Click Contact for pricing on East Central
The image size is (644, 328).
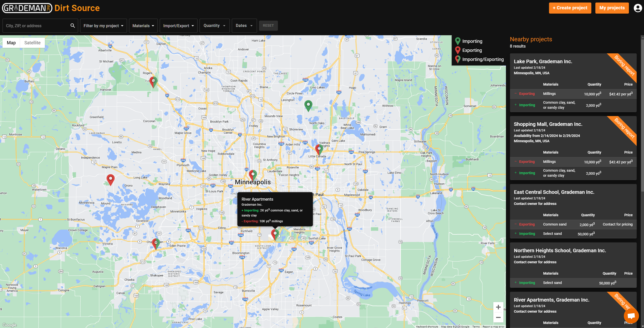tap(618, 224)
